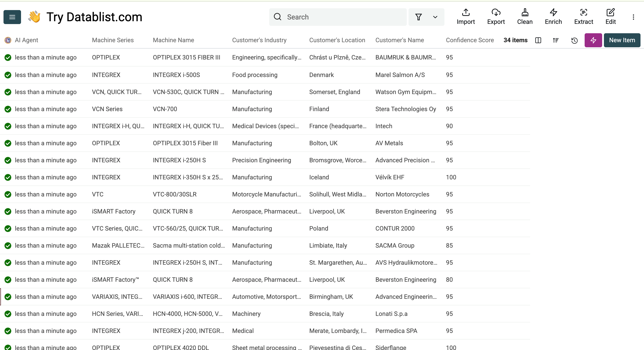Click the confidence score 80 cell
Image resolution: width=644 pixels, height=350 pixels.
[449, 280]
